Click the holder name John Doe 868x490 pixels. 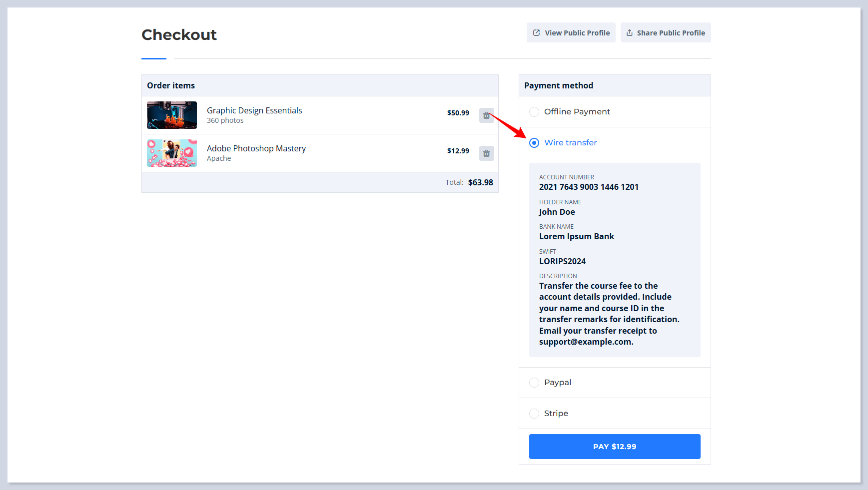(x=557, y=212)
